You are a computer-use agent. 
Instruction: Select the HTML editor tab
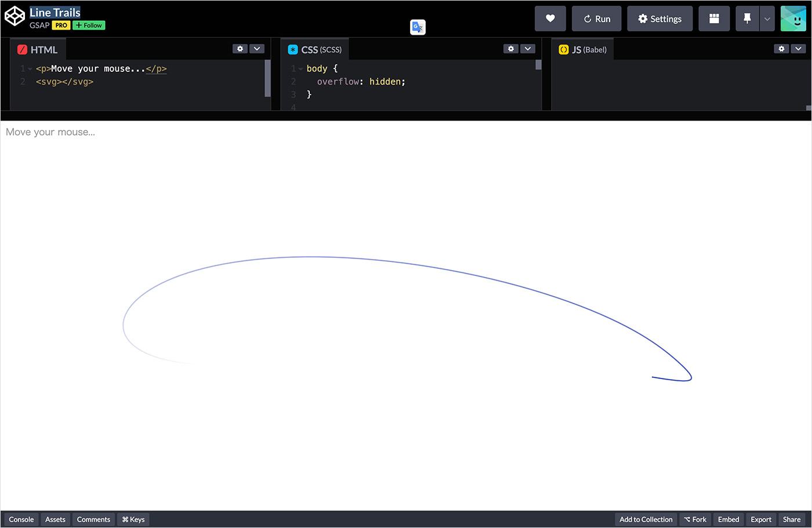(x=38, y=49)
